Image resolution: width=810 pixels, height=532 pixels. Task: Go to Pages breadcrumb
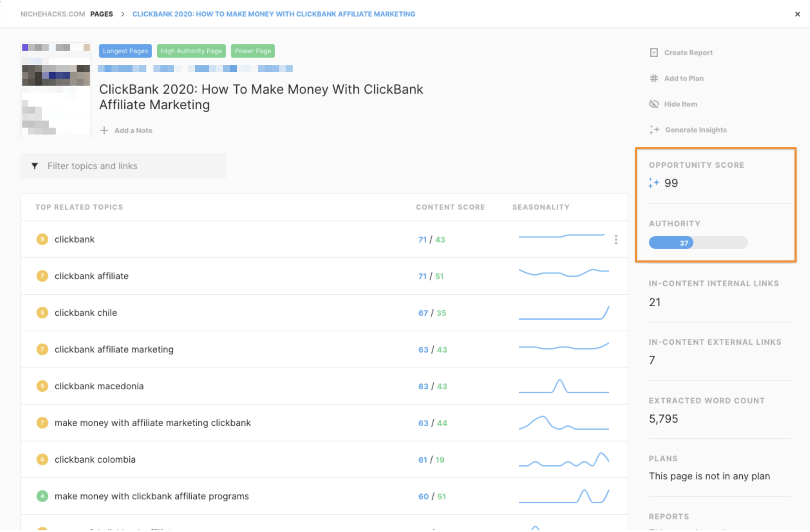point(101,14)
